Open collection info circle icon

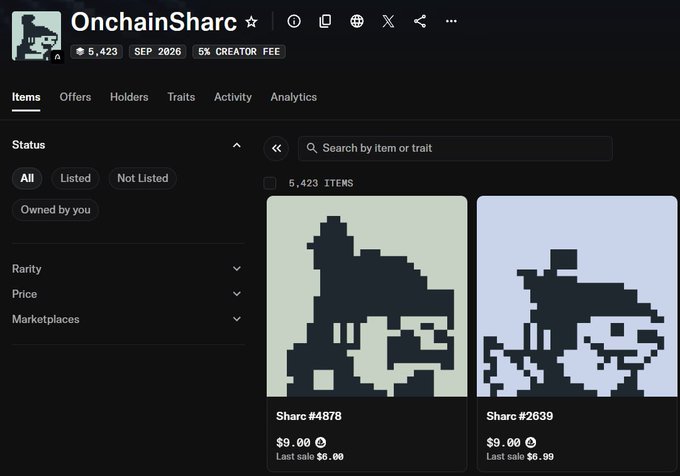click(294, 21)
